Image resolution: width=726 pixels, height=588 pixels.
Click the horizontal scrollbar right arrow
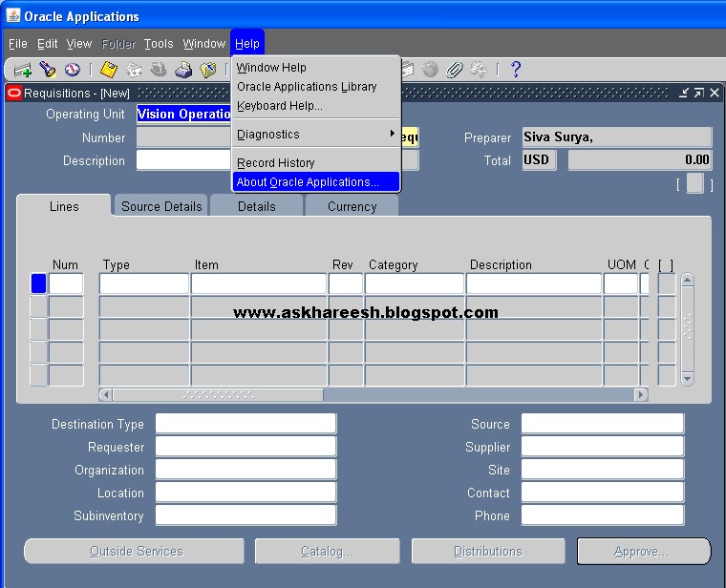[641, 394]
